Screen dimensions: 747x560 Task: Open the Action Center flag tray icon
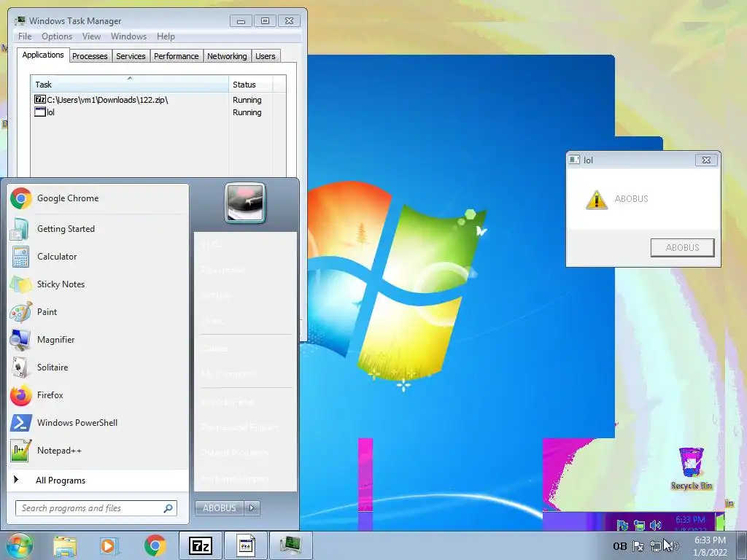click(x=638, y=546)
